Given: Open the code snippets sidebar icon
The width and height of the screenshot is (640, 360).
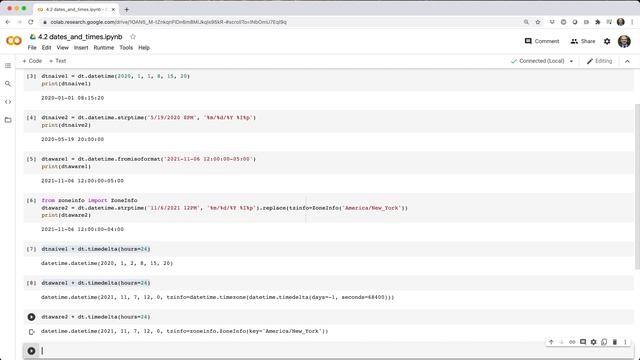Looking at the screenshot, I should 8,102.
